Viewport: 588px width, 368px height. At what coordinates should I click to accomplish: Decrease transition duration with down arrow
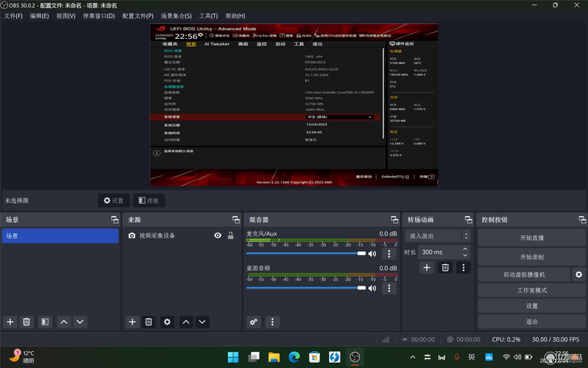pos(465,255)
